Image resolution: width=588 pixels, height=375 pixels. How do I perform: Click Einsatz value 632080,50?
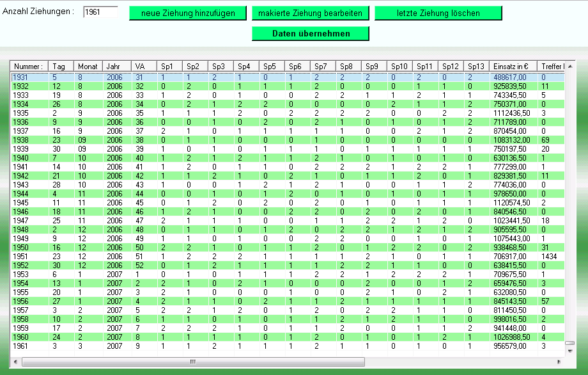click(509, 292)
